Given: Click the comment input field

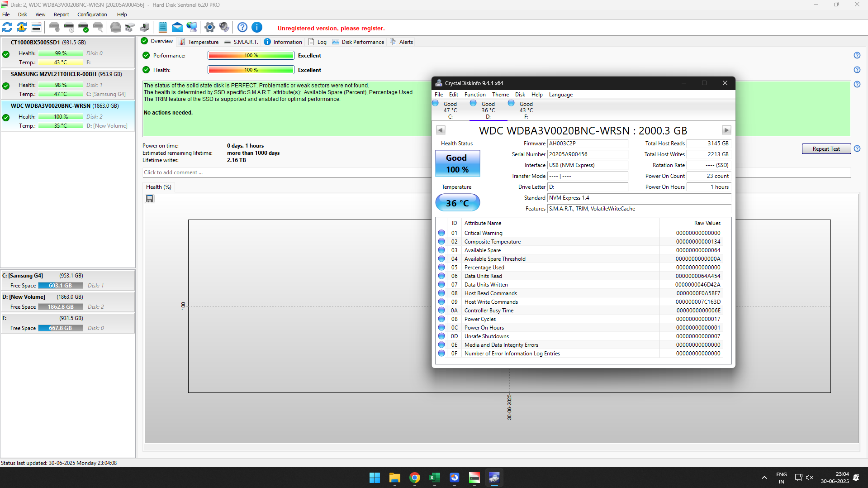Looking at the screenshot, I should 285,172.
